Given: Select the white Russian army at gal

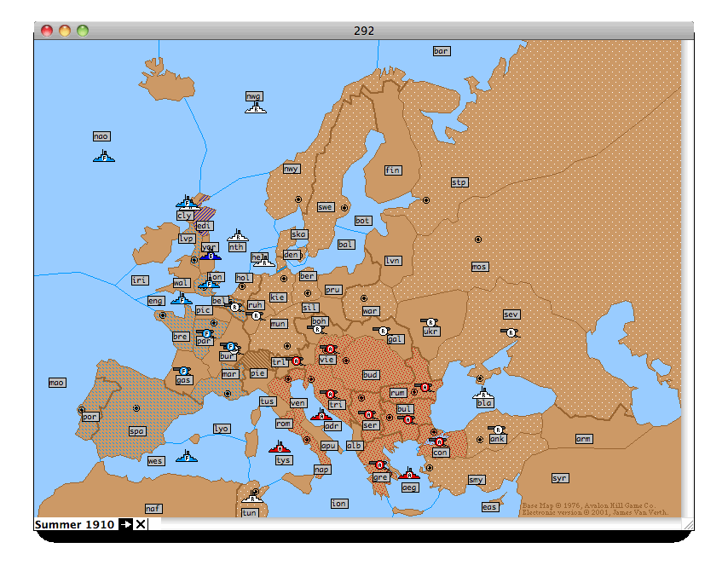Looking at the screenshot, I should (382, 331).
